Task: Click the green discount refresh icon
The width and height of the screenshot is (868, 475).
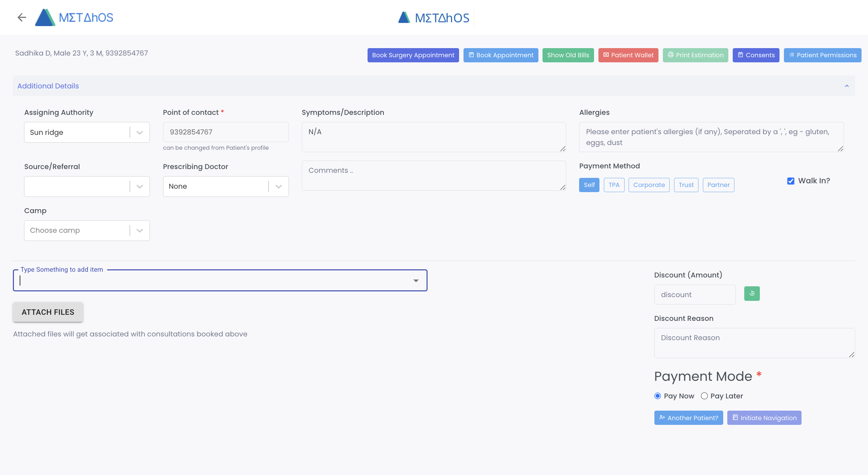Action: (752, 294)
